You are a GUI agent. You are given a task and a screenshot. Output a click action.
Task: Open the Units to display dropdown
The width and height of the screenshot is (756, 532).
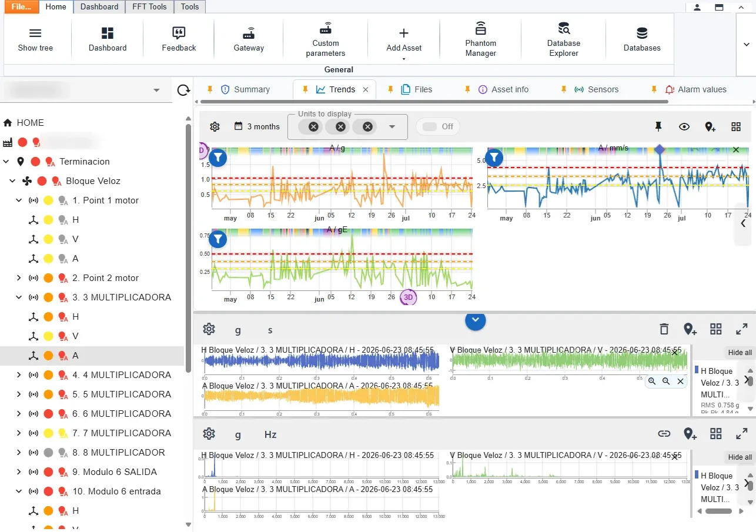tap(392, 126)
